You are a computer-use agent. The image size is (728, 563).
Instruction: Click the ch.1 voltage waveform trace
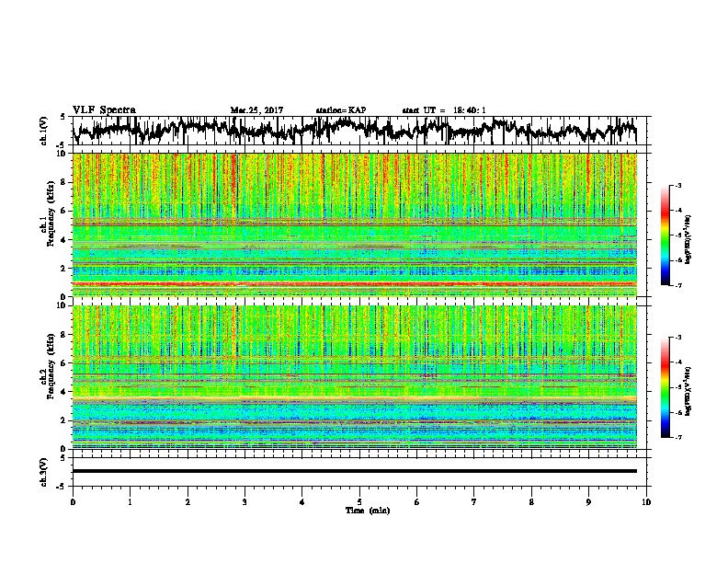(x=354, y=130)
